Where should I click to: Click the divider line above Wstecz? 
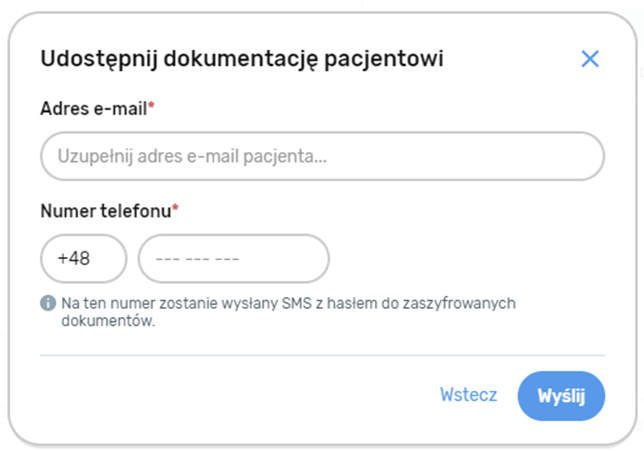(322, 355)
